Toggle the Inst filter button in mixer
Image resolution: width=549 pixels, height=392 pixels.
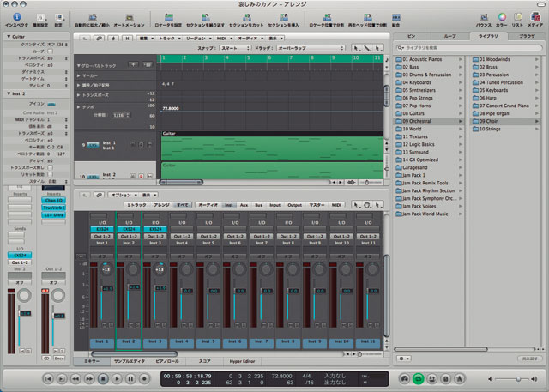(229, 205)
